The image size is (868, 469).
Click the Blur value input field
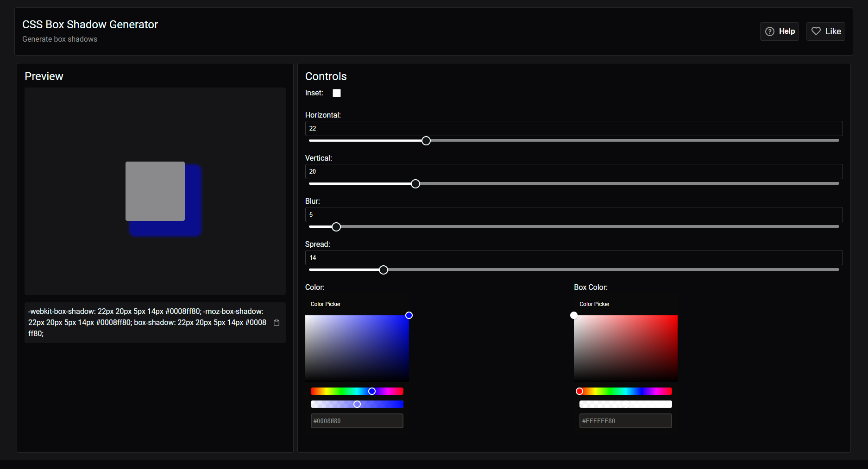pos(573,214)
